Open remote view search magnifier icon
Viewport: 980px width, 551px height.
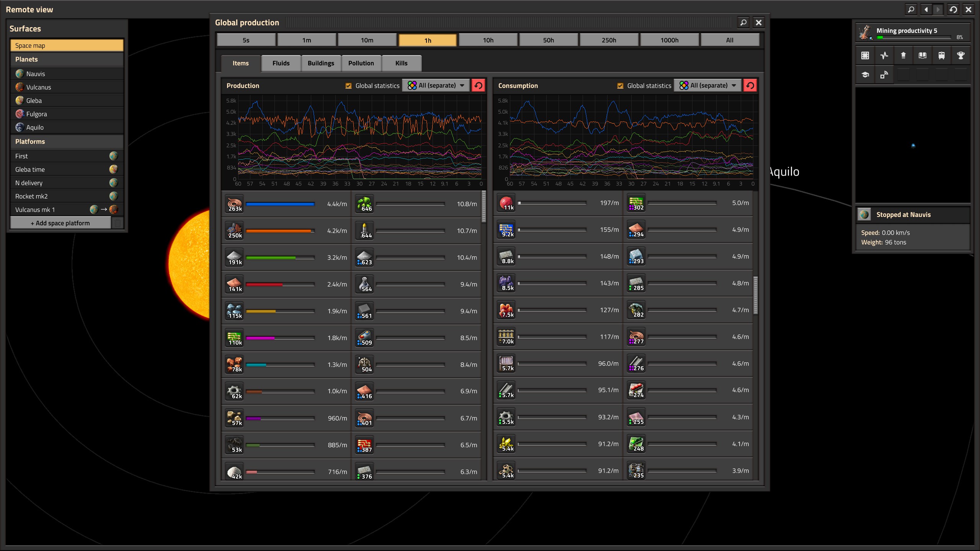[x=911, y=10]
